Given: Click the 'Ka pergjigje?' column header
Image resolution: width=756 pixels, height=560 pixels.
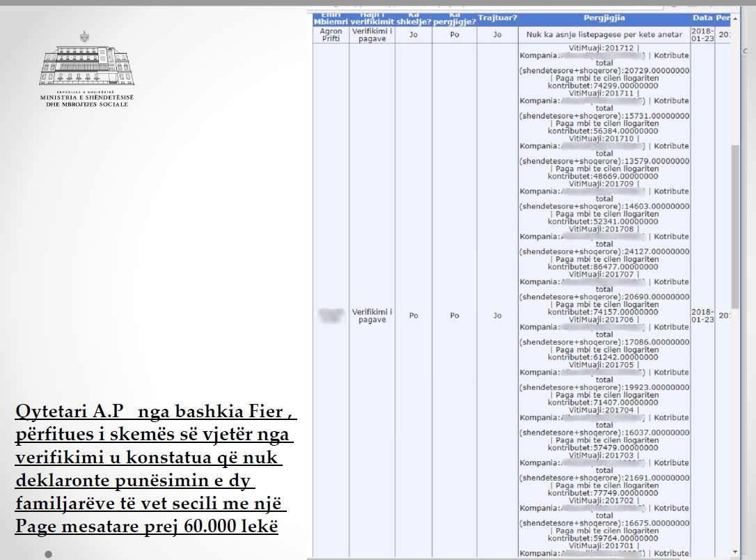Looking at the screenshot, I should tap(454, 18).
